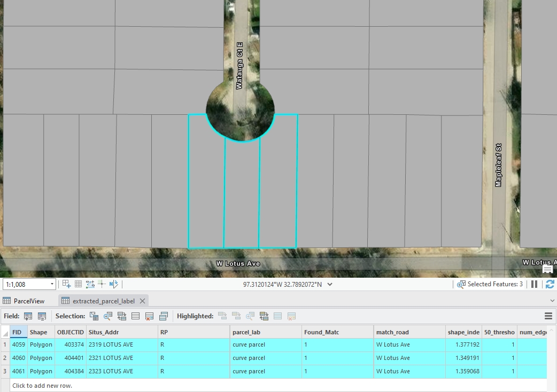Click Select By Attributes icon

pos(94,316)
